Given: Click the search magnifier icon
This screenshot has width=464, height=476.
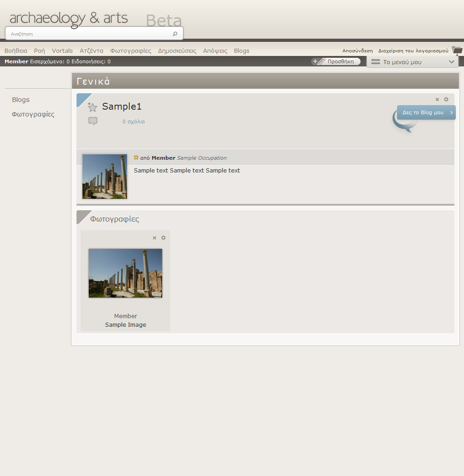Looking at the screenshot, I should point(175,34).
